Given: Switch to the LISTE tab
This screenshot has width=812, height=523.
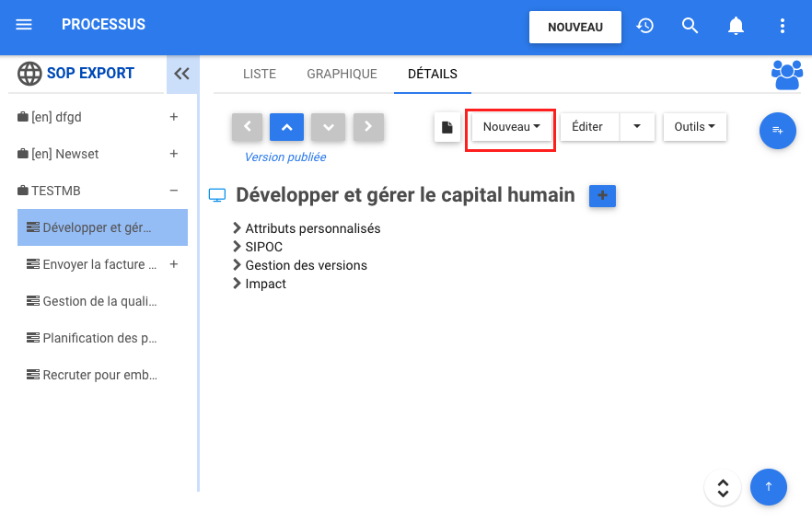Looking at the screenshot, I should point(260,74).
